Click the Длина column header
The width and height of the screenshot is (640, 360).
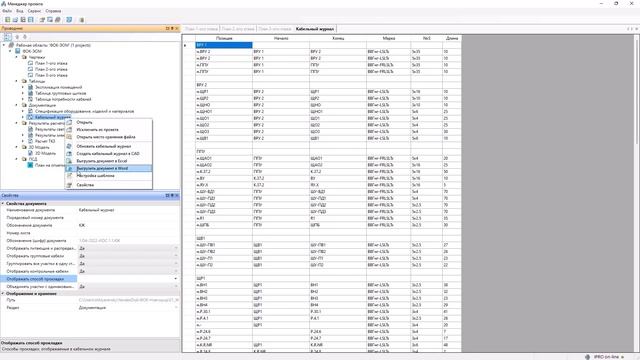pyautogui.click(x=452, y=38)
